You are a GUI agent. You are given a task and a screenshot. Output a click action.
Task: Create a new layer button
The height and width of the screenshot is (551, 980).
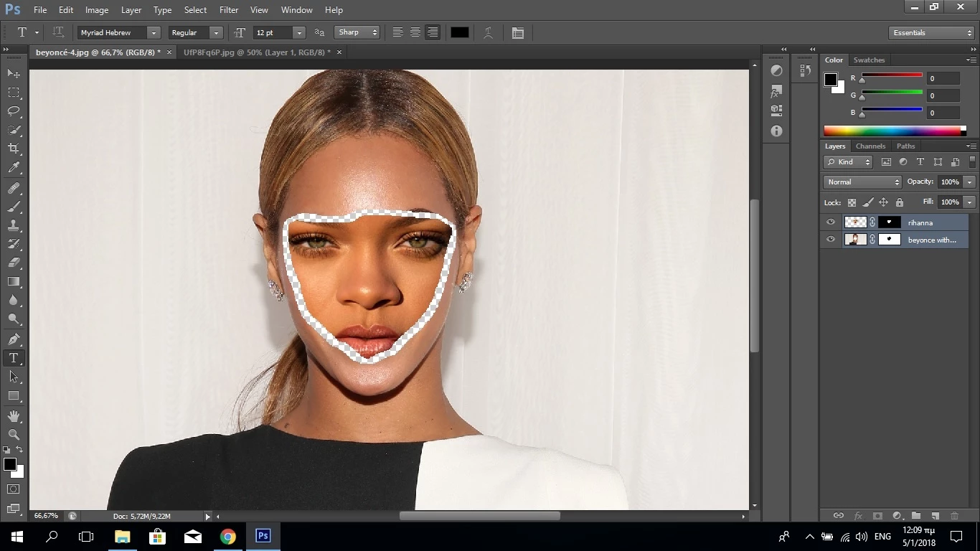tap(935, 516)
